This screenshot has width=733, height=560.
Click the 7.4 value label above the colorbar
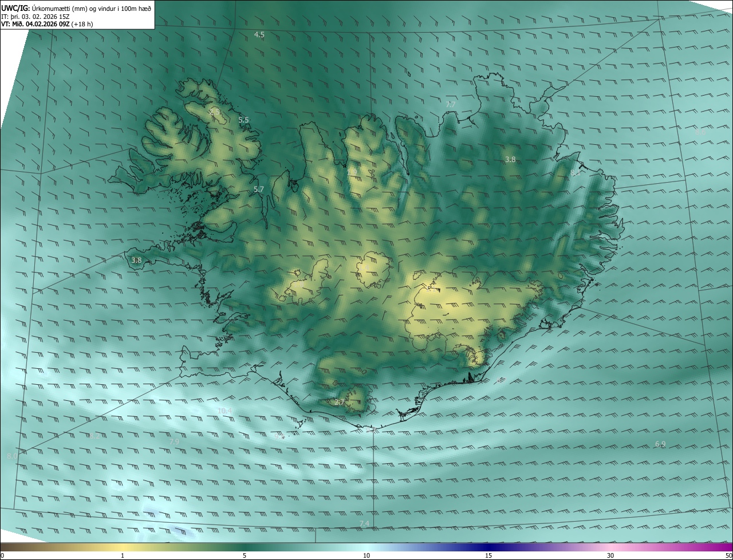(x=364, y=524)
